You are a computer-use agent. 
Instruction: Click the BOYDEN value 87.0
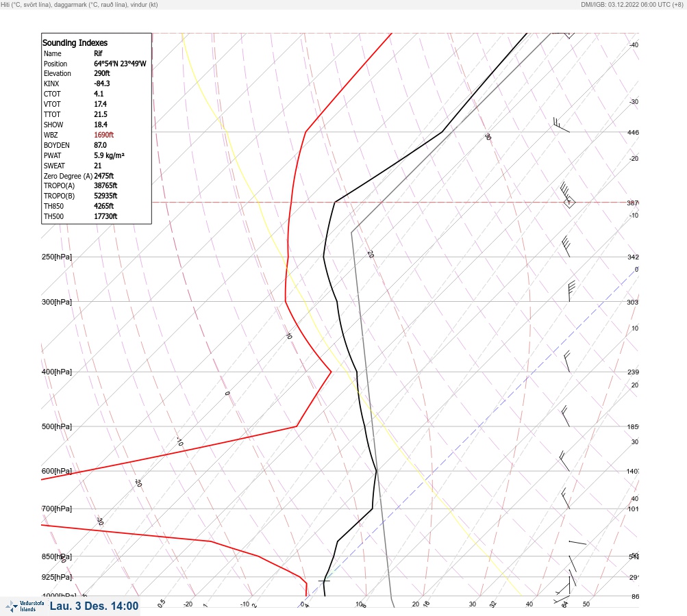pos(100,145)
